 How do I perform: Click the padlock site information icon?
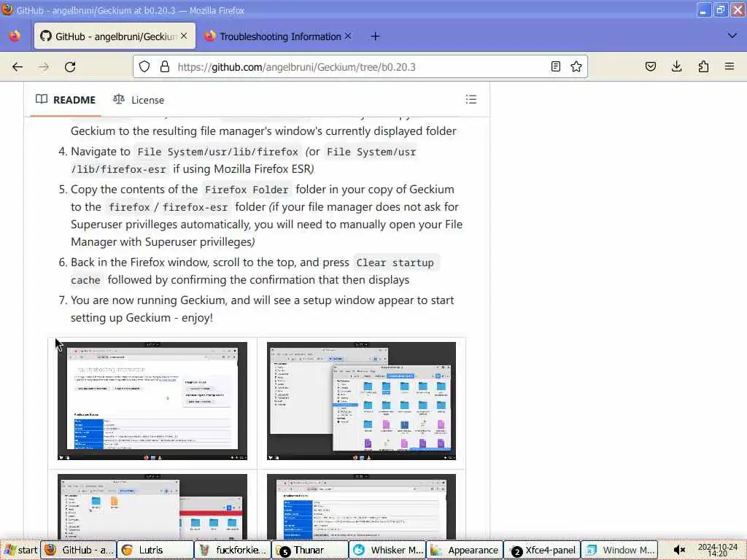coord(165,66)
